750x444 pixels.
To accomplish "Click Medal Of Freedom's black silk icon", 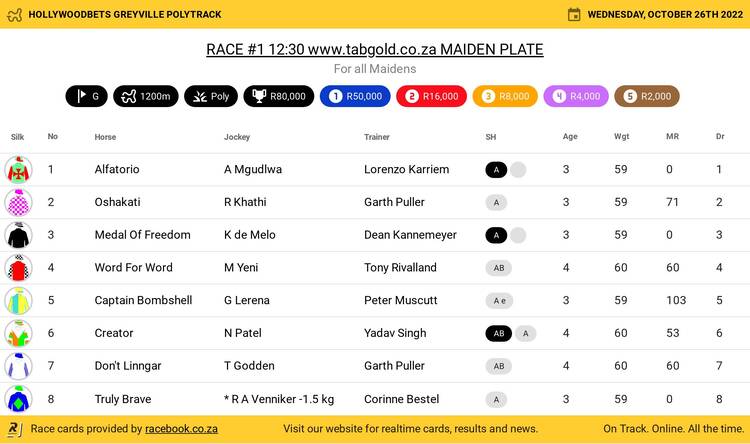I will click(x=18, y=235).
